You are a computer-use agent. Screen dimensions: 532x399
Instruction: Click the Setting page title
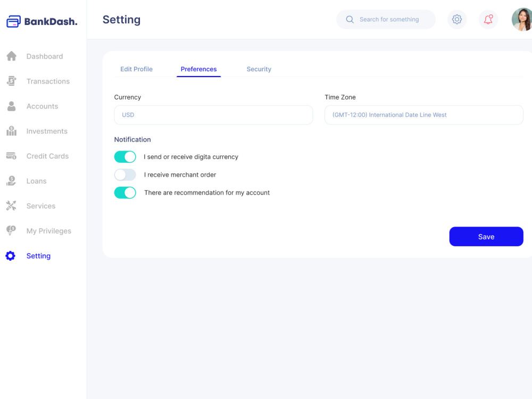click(121, 20)
